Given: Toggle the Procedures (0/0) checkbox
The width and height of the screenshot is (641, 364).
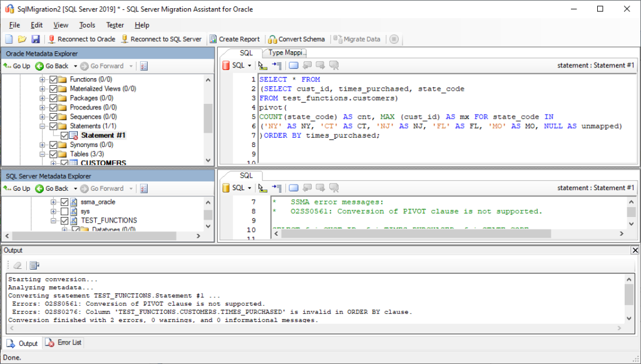Looking at the screenshot, I should tap(53, 108).
